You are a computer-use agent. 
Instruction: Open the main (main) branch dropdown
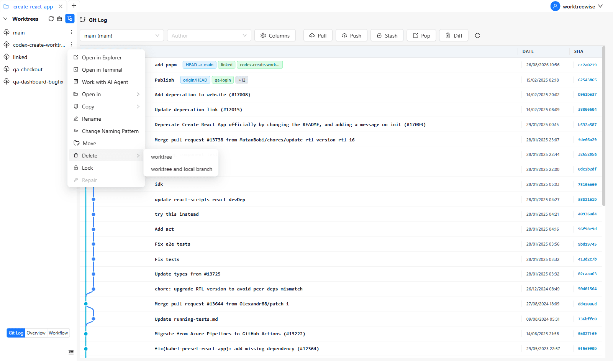coord(122,36)
